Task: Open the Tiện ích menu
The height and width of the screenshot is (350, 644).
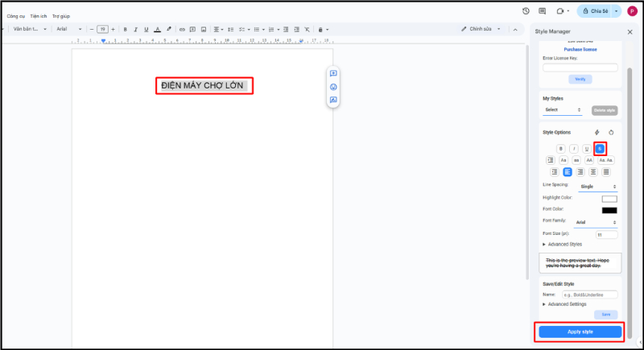Action: tap(39, 15)
